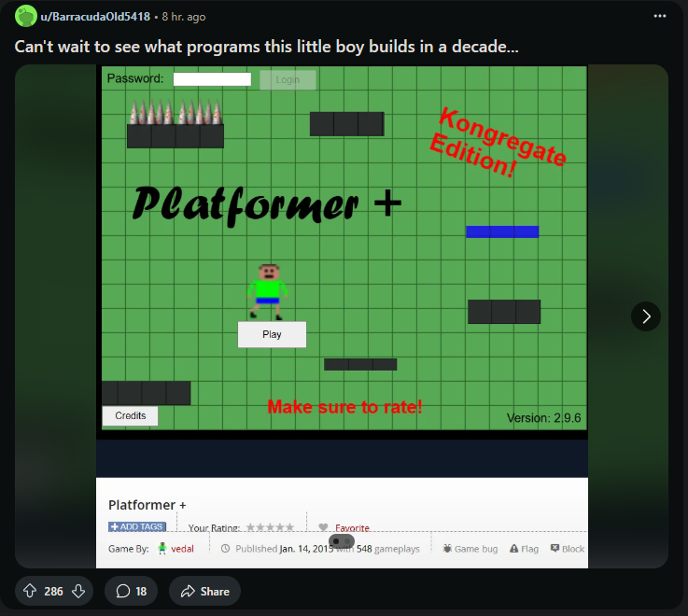Click the 'Kongregate Edition!' text
This screenshot has height=616, width=688.
pyautogui.click(x=498, y=143)
